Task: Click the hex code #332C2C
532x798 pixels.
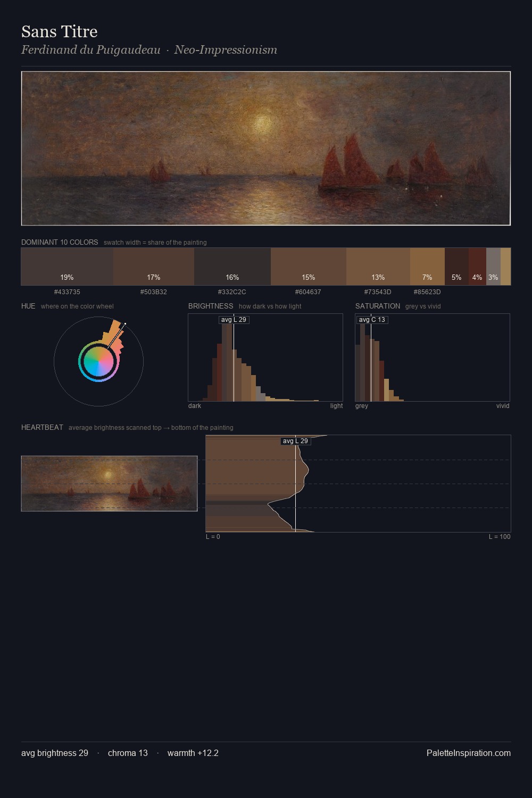Action: [232, 292]
